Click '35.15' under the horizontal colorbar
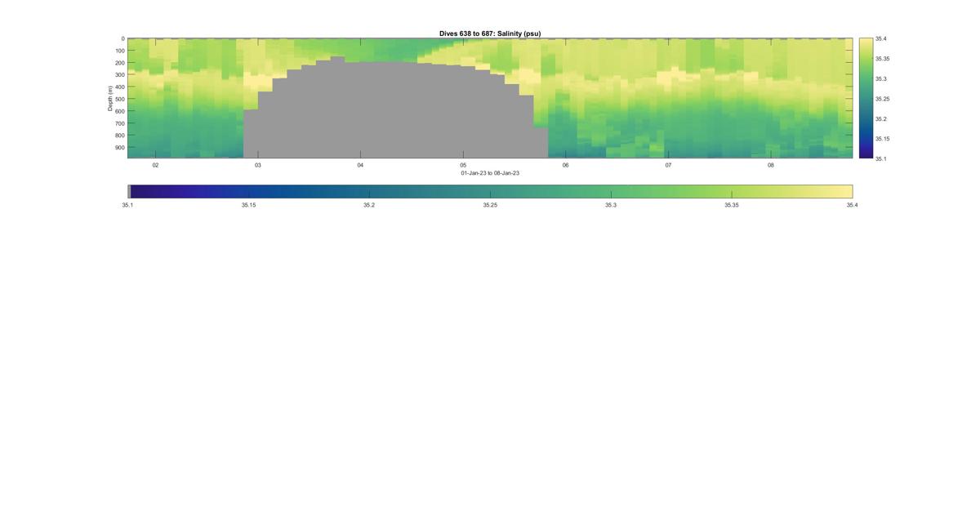980x508 pixels. (x=248, y=205)
